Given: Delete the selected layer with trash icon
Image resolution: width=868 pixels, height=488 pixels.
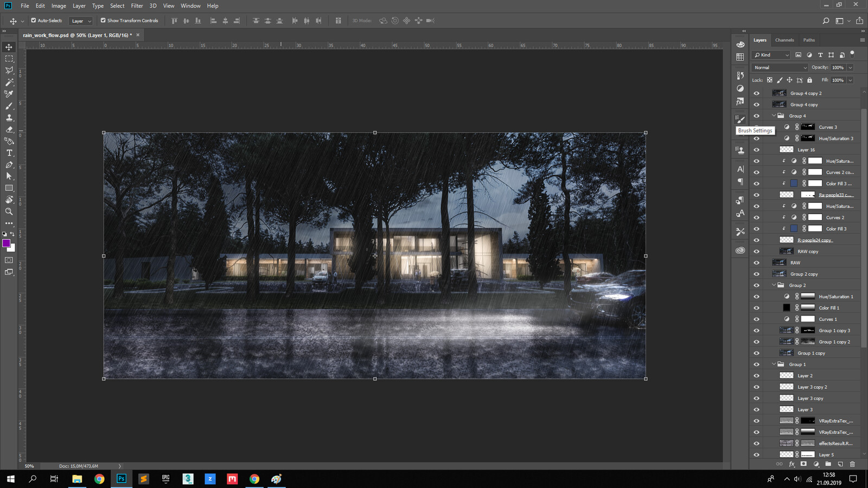Looking at the screenshot, I should click(x=852, y=464).
